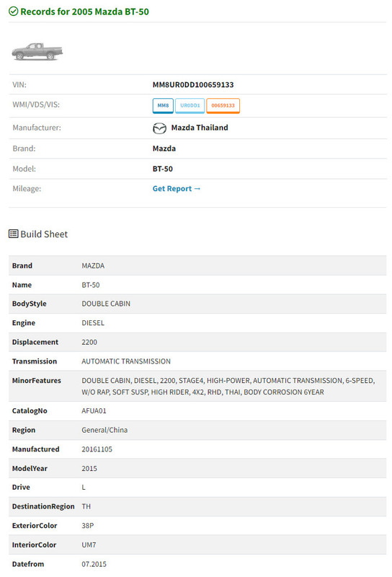Click the Datefrom value '07.2015'
The height and width of the screenshot is (577, 392).
pyautogui.click(x=94, y=564)
